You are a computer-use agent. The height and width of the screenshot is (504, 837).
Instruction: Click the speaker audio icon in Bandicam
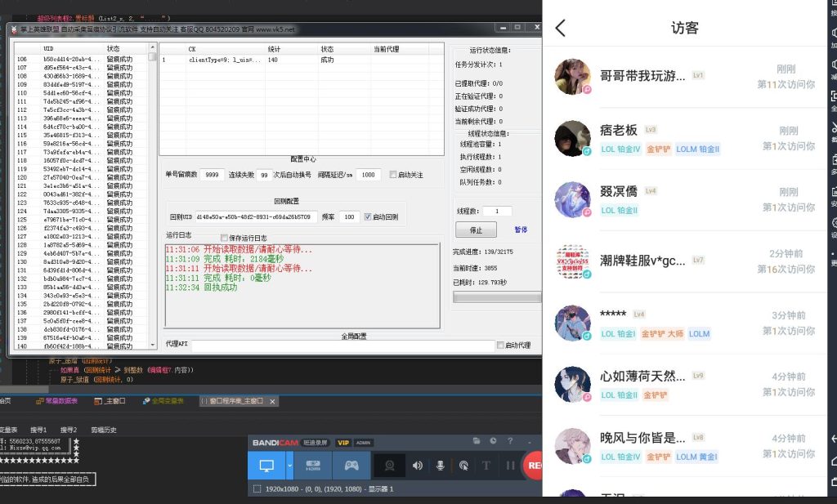tap(417, 466)
